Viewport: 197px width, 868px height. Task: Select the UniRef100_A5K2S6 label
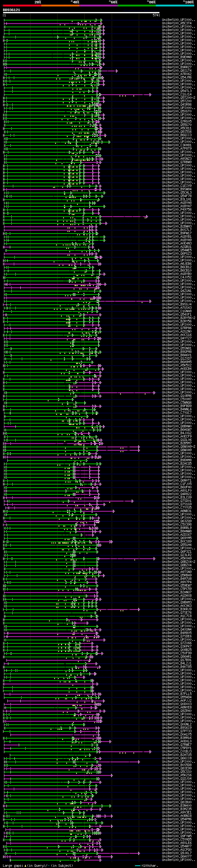[177, 775]
